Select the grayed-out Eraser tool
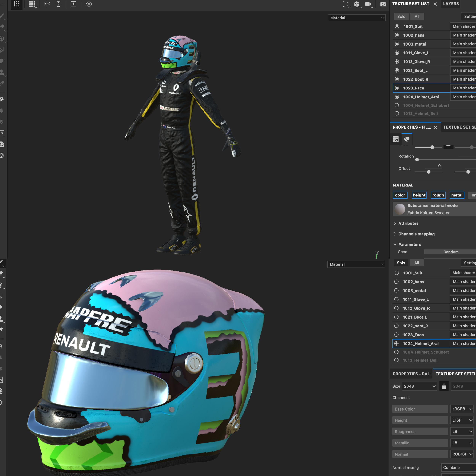The image size is (476, 476). click(2, 27)
